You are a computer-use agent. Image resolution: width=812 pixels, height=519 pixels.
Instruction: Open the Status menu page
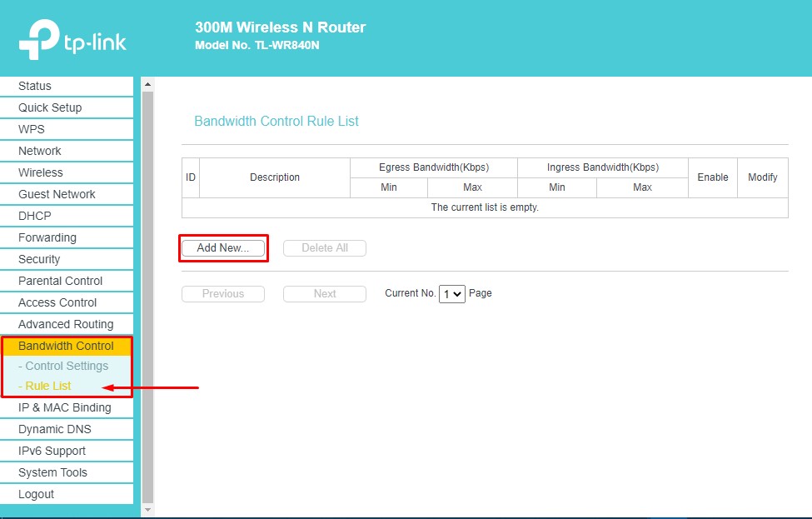35,86
